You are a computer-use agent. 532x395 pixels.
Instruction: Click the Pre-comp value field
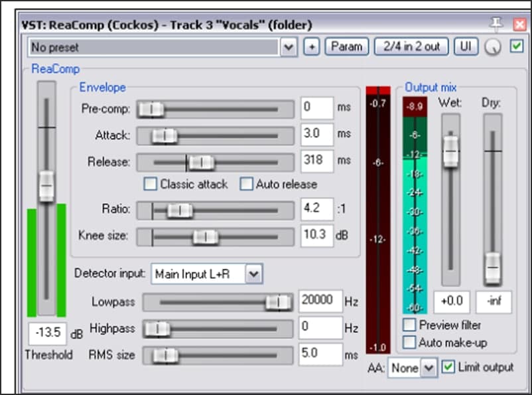pos(317,108)
